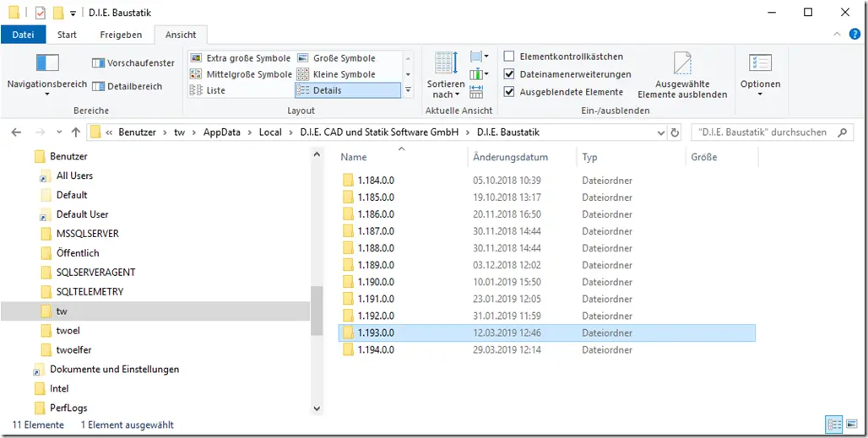This screenshot has height=438, width=868.
Task: Click AppData in the address breadcrumb
Action: tap(220, 132)
